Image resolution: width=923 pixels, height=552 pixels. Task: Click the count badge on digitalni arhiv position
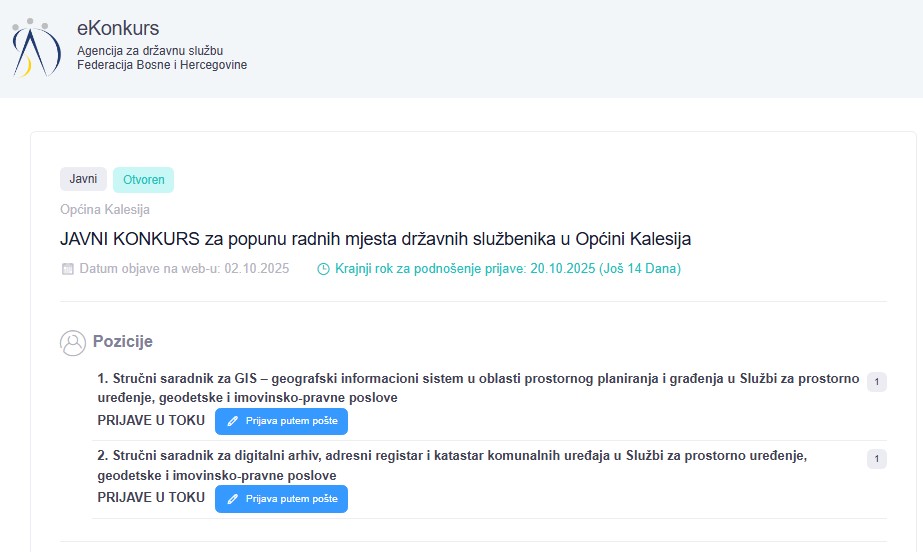click(876, 459)
